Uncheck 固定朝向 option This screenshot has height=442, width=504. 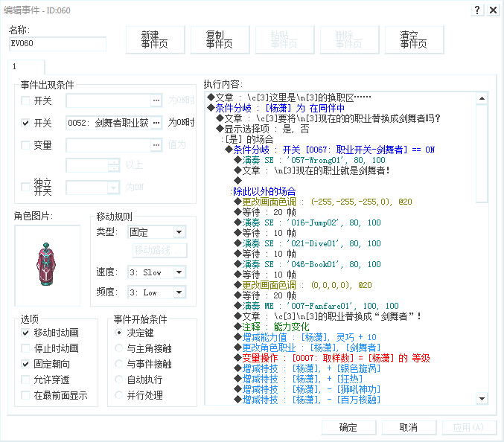click(25, 364)
